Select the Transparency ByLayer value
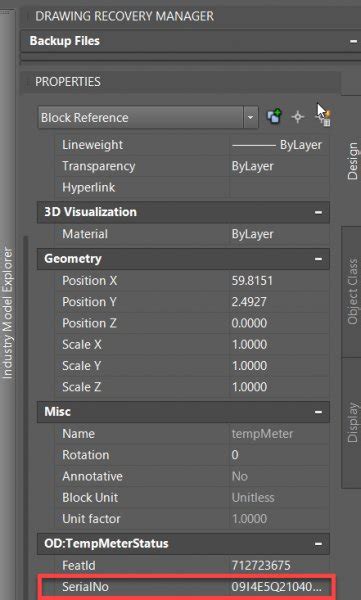This screenshot has height=600, width=361. click(279, 166)
